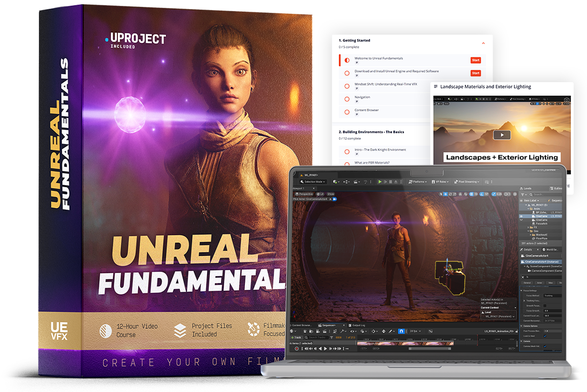Adjust the Post Process Blend slider

(x=546, y=331)
